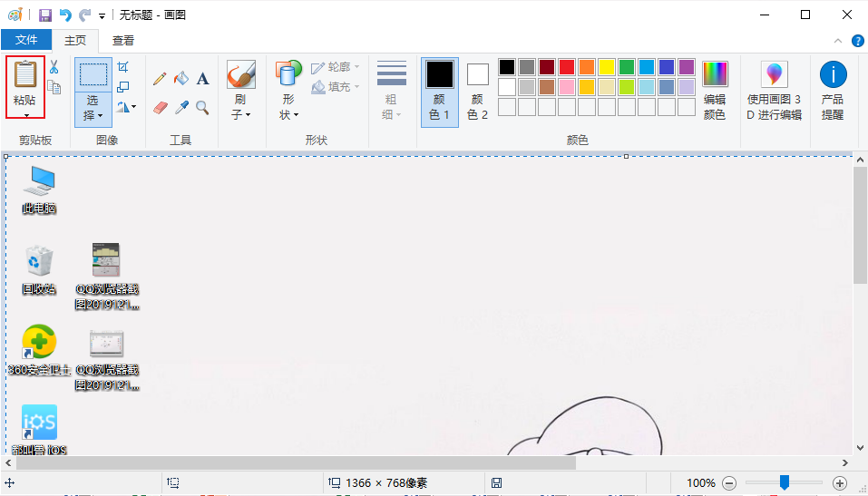This screenshot has height=496, width=868.
Task: Click the zoom in plus button
Action: [840, 483]
